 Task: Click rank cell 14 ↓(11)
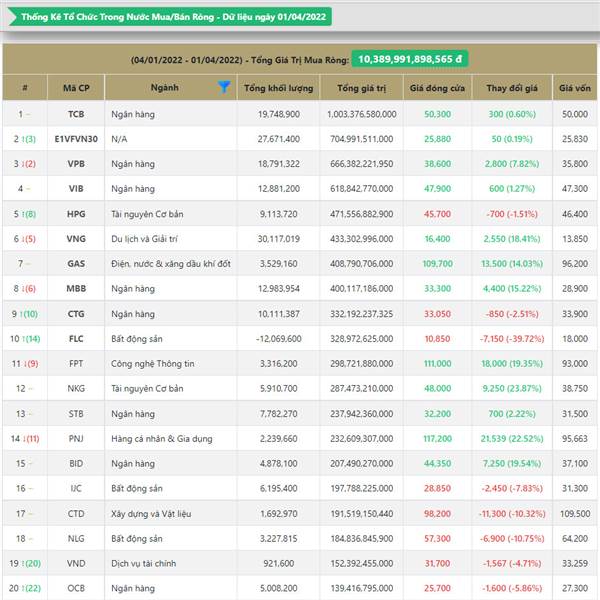(x=25, y=439)
